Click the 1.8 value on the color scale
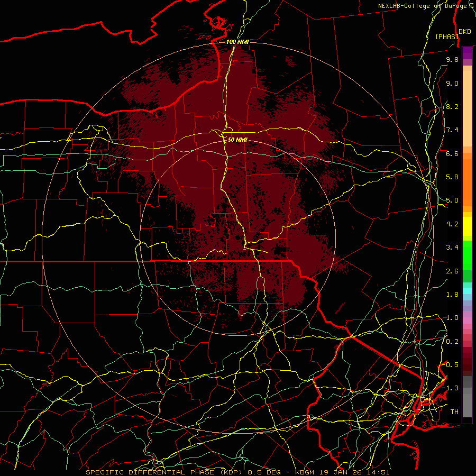Image resolution: width=476 pixels, height=476 pixels. pyautogui.click(x=452, y=295)
